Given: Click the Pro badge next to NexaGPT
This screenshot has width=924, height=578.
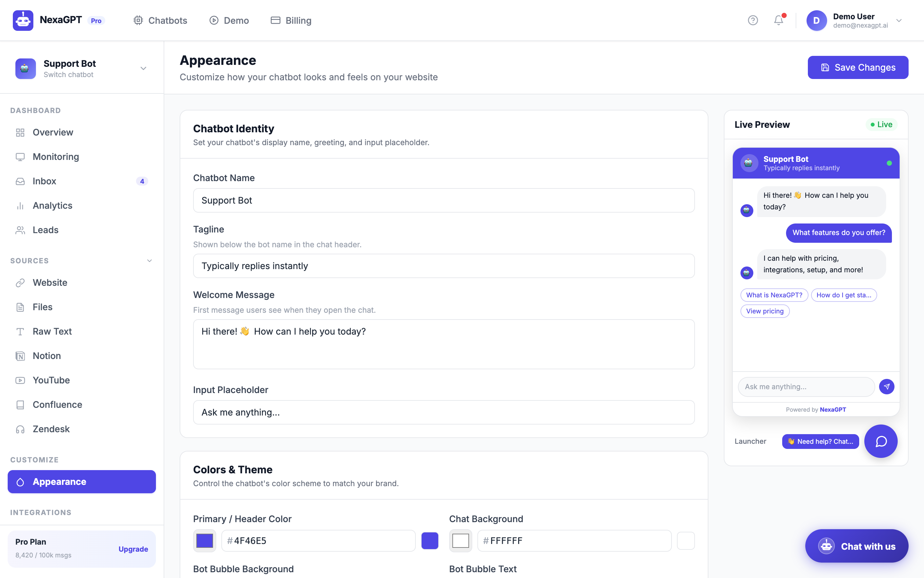Looking at the screenshot, I should point(96,21).
